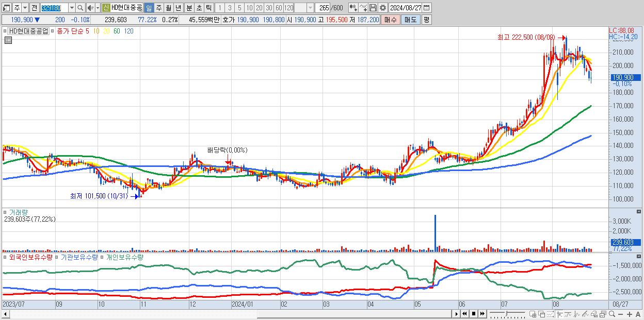This screenshot has width=644, height=320.
Task: Click the speaker sound icon
Action: [90, 8]
